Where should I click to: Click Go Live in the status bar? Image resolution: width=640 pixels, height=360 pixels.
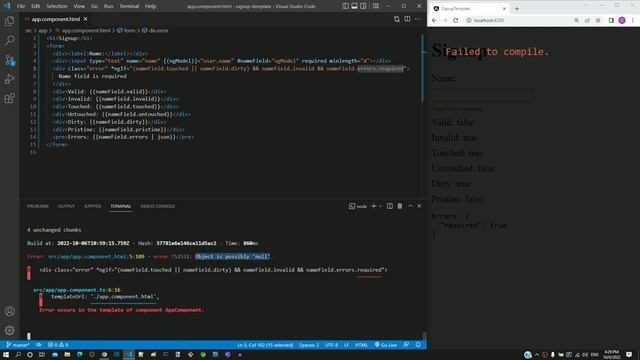pos(386,345)
